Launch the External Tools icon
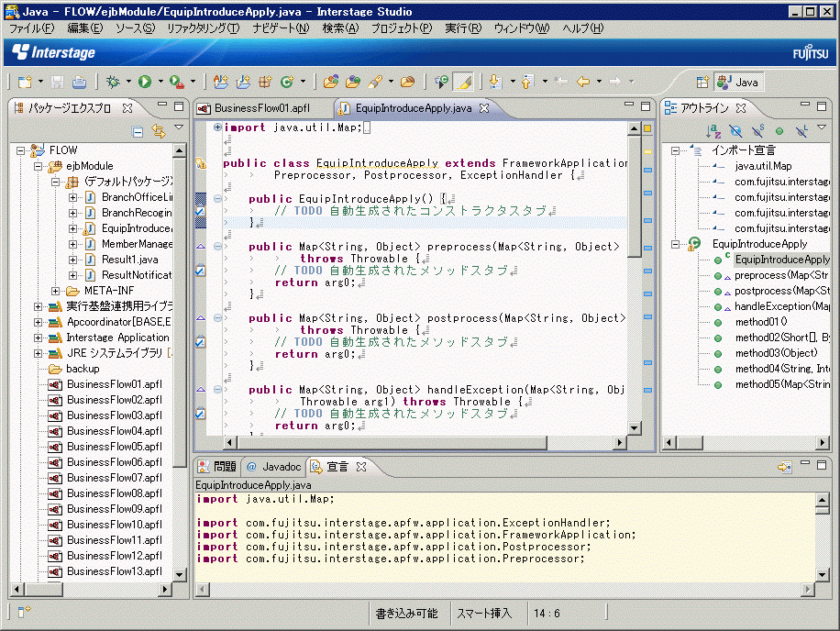Viewport: 840px width, 631px height. 176,82
